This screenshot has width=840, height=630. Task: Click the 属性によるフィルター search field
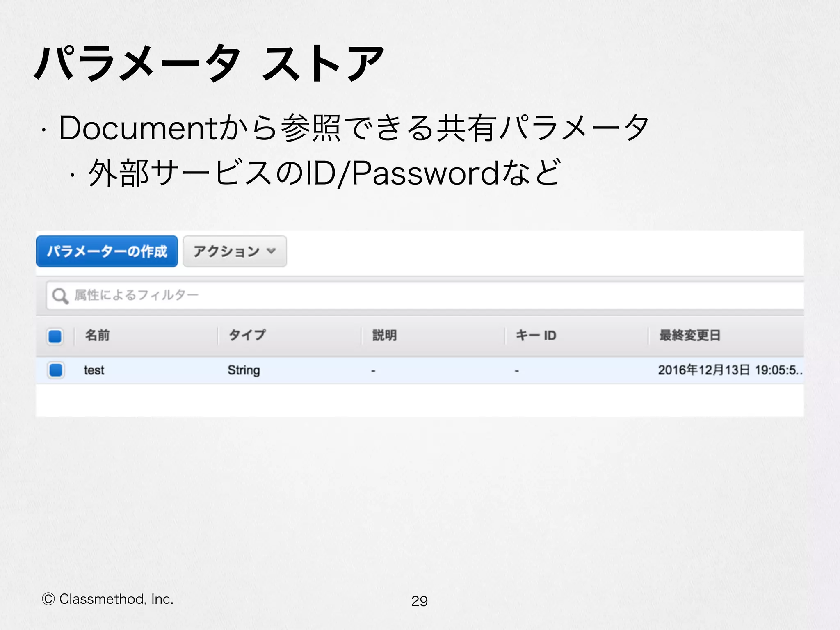(x=425, y=295)
